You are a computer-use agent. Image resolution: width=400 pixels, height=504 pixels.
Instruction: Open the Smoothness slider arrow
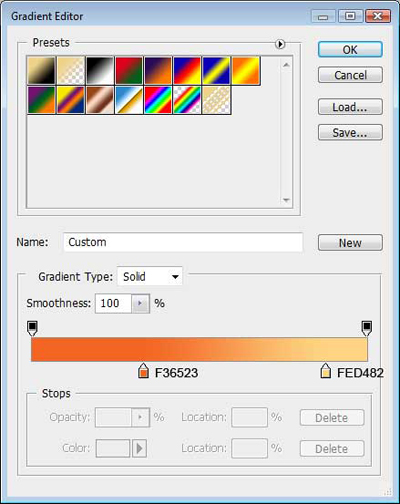point(140,303)
